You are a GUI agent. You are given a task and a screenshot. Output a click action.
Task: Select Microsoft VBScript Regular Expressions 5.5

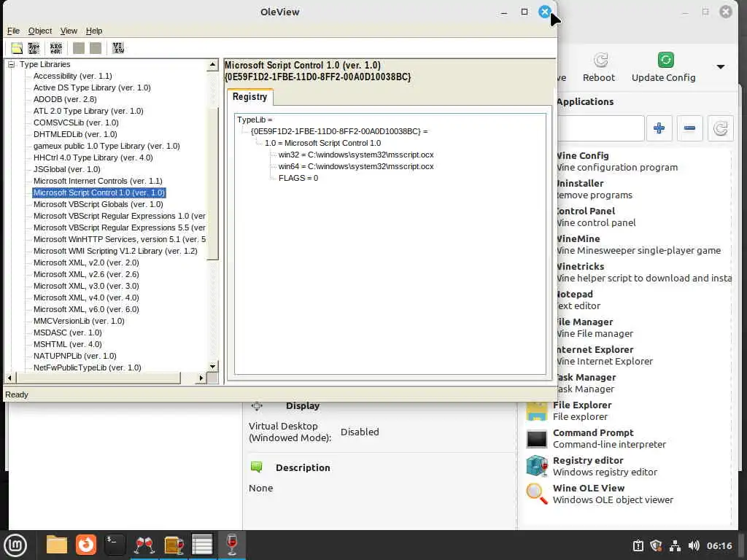[119, 227]
